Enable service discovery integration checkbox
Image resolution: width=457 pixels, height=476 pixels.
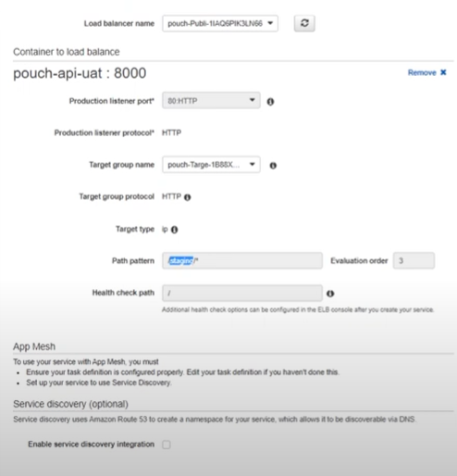167,445
